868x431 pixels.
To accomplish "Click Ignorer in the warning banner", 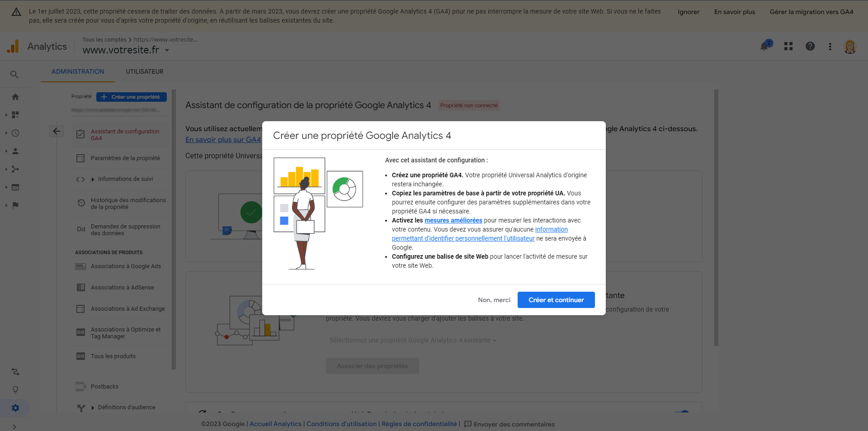I will (689, 12).
